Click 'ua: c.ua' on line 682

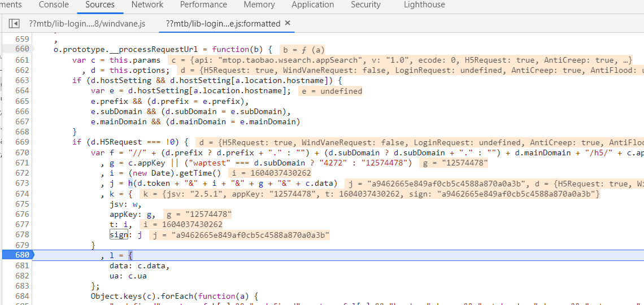click(x=128, y=276)
